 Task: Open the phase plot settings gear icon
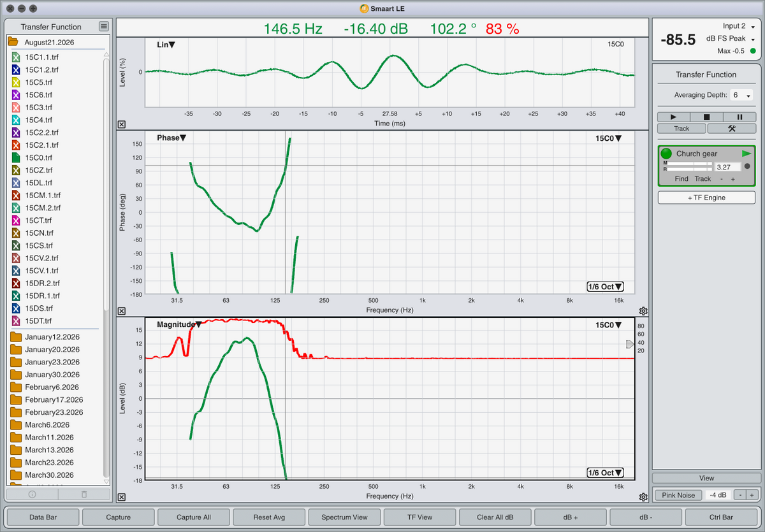pyautogui.click(x=643, y=311)
